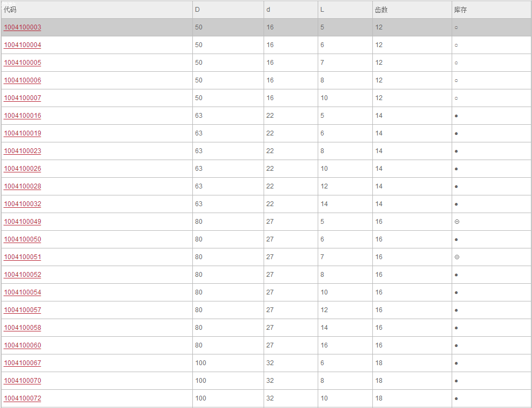Select product code 1004100060
Viewport: 532px width, 408px height.
tap(23, 345)
